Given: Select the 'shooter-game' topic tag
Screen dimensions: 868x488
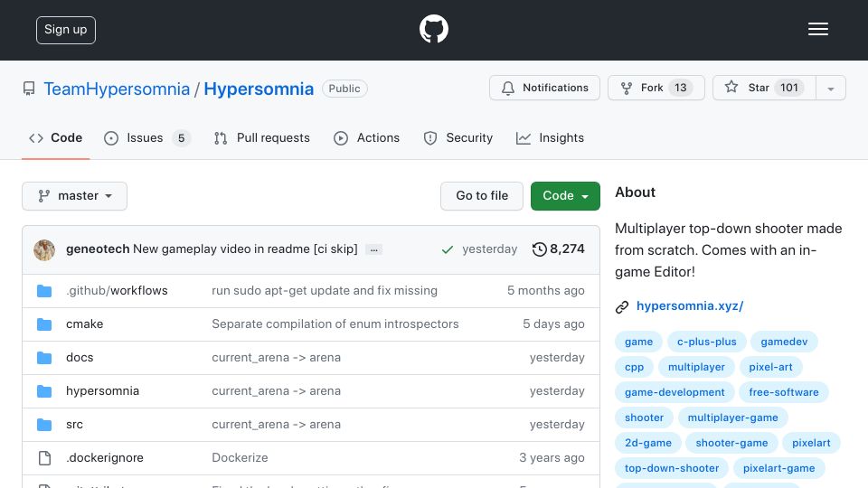Looking at the screenshot, I should 731,444.
